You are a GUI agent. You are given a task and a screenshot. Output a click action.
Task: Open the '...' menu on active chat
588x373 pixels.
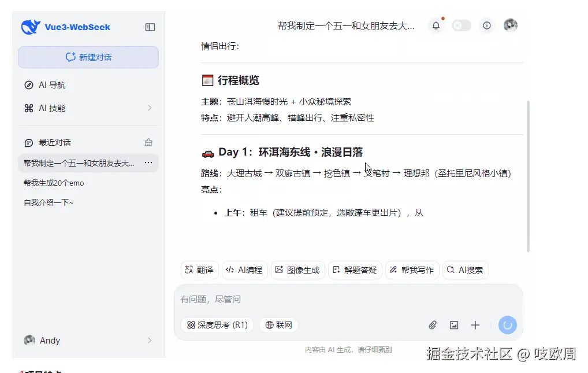(149, 163)
